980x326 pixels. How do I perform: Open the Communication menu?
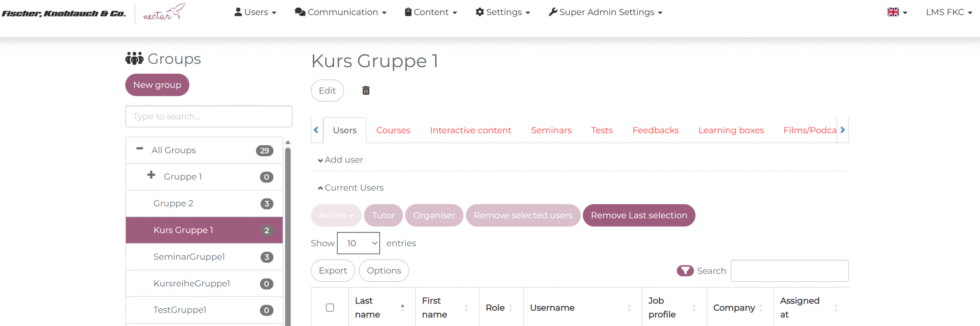tap(340, 12)
